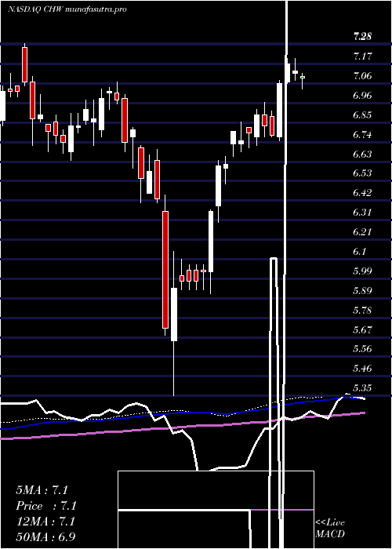The image size is (392, 549).
Task: Click the '<<Live MACD' label
Action: (x=330, y=529)
